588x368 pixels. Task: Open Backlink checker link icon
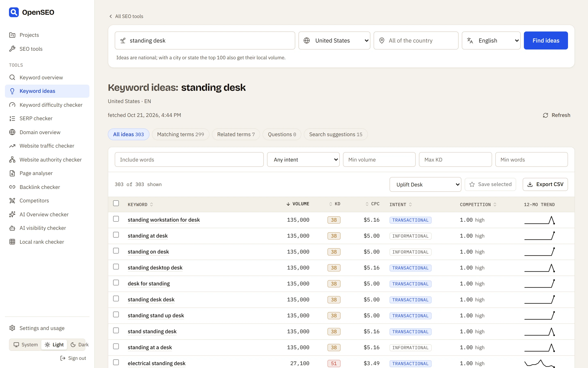point(12,187)
